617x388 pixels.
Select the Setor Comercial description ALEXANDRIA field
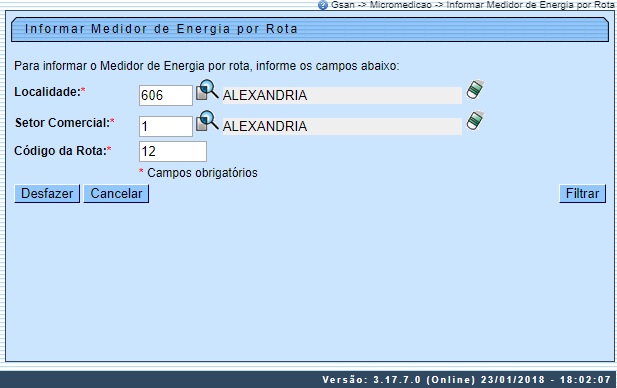click(x=342, y=126)
